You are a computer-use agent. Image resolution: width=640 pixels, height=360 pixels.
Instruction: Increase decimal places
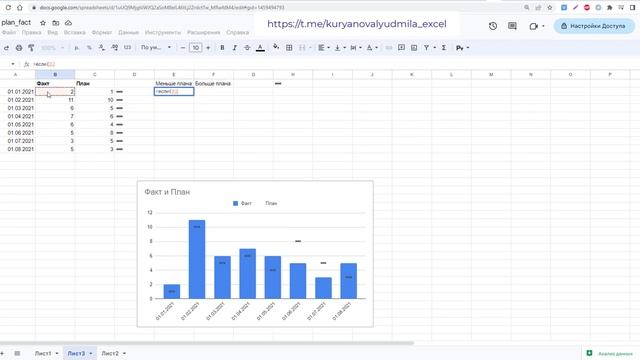coord(115,48)
